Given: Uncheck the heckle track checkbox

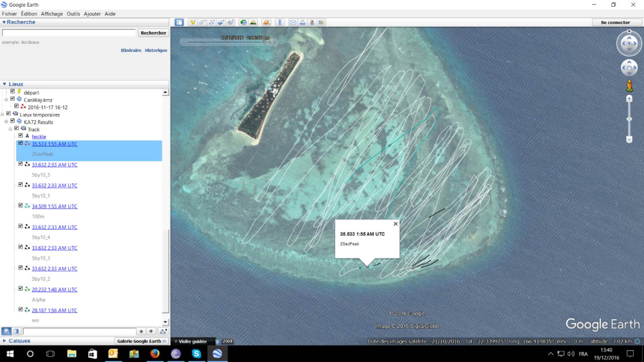Looking at the screenshot, I should 20,136.
